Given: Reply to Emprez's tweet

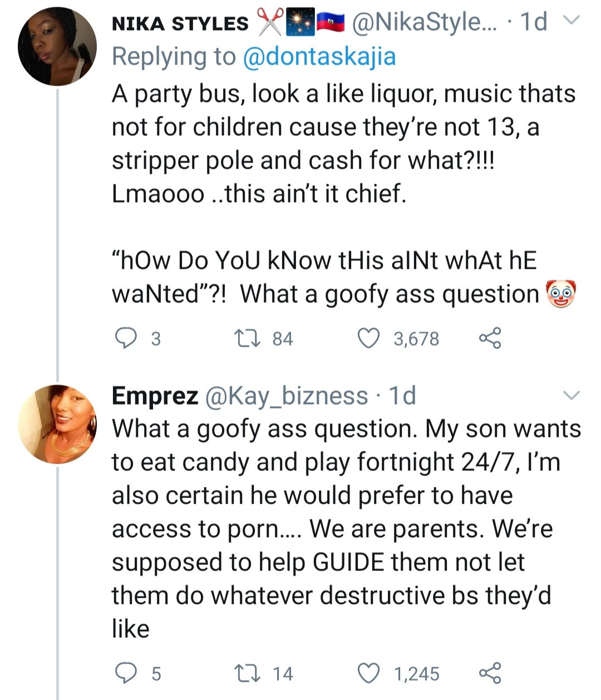Looking at the screenshot, I should point(126,673).
